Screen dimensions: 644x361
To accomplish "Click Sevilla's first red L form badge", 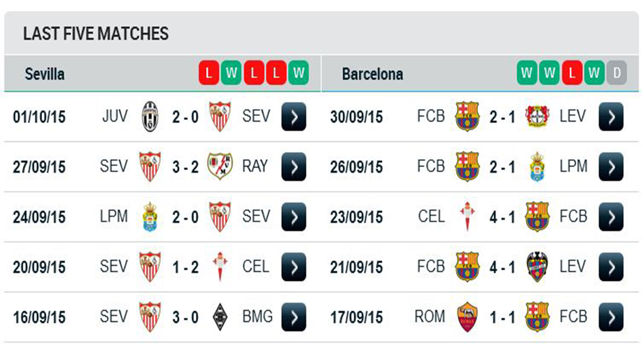I will [x=209, y=73].
